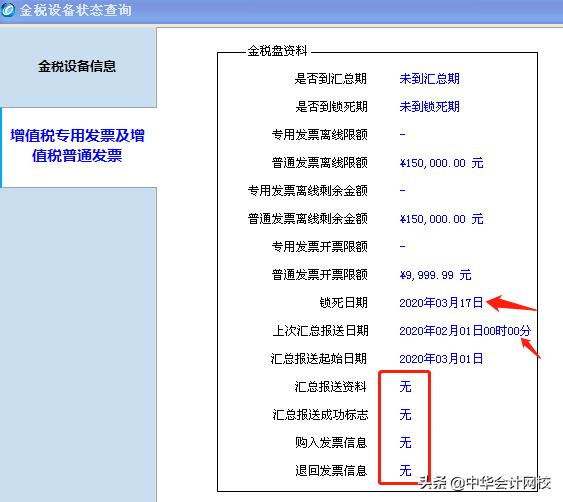The height and width of the screenshot is (502, 563).
Task: Click the start date 2020年03月01日
Action: (441, 359)
